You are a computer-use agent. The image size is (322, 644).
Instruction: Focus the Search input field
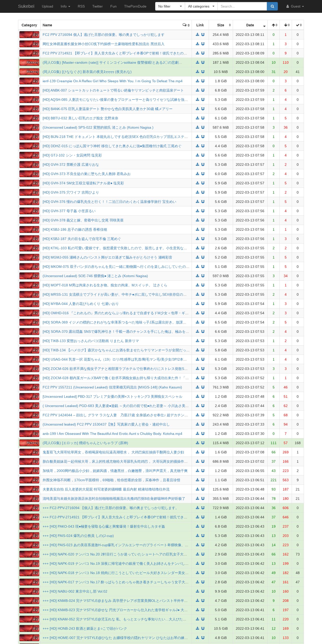[x=242, y=6]
